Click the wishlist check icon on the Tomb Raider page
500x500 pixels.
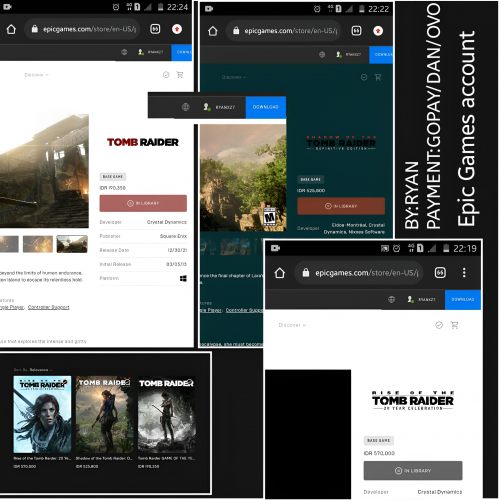point(166,75)
